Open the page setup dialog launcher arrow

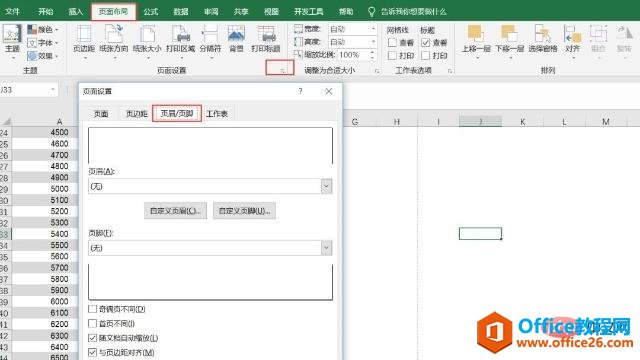click(282, 70)
